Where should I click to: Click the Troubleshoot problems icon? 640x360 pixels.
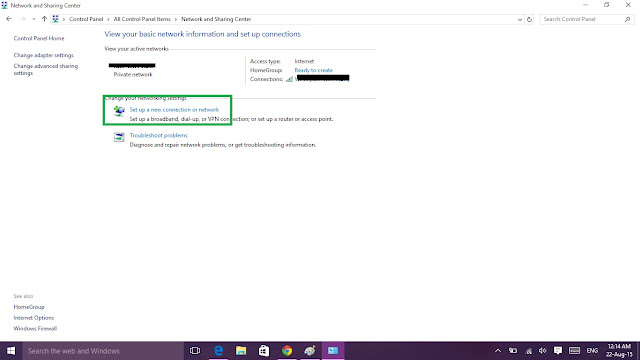[x=119, y=137]
